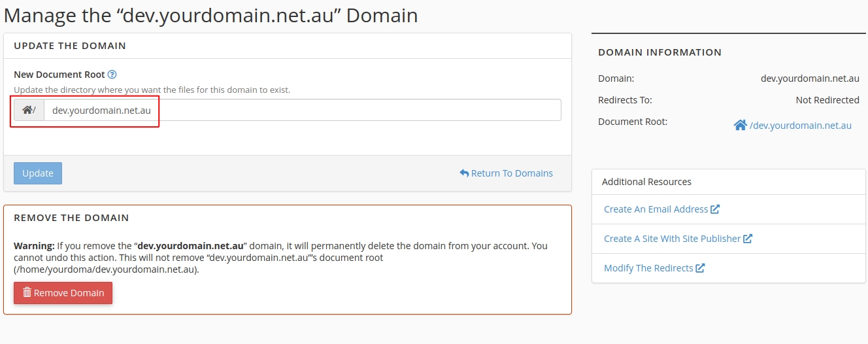
Task: Click the red Remove Domain button
Action: (x=63, y=293)
